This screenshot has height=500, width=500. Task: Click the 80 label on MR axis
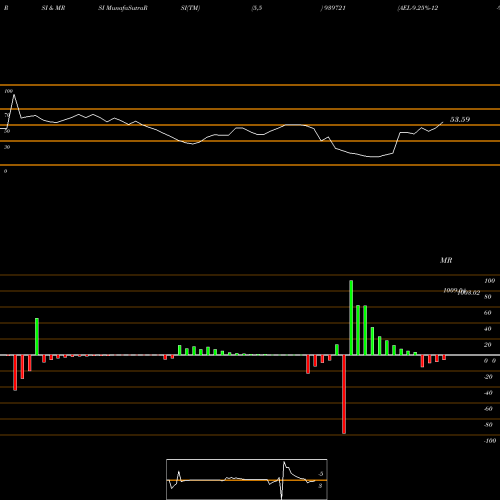point(488,297)
